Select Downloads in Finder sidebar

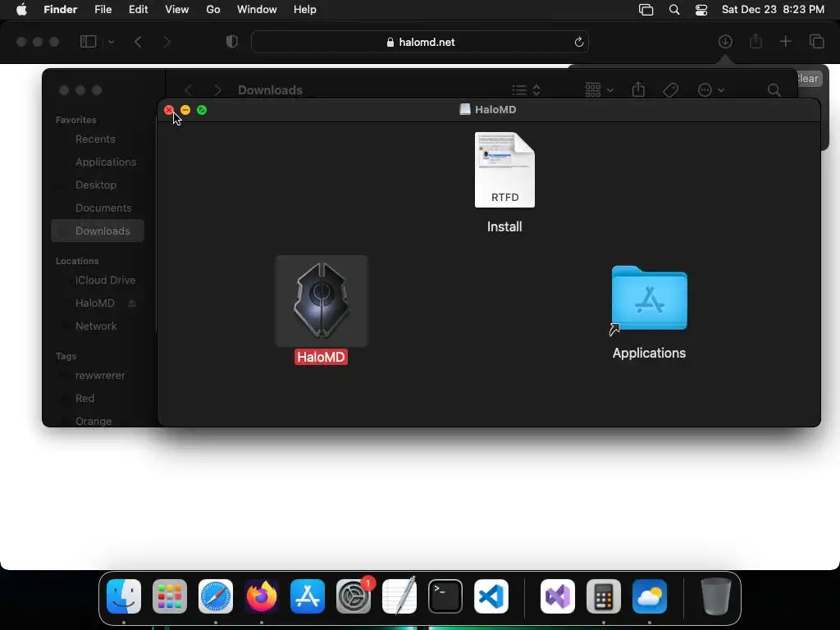pos(98,231)
